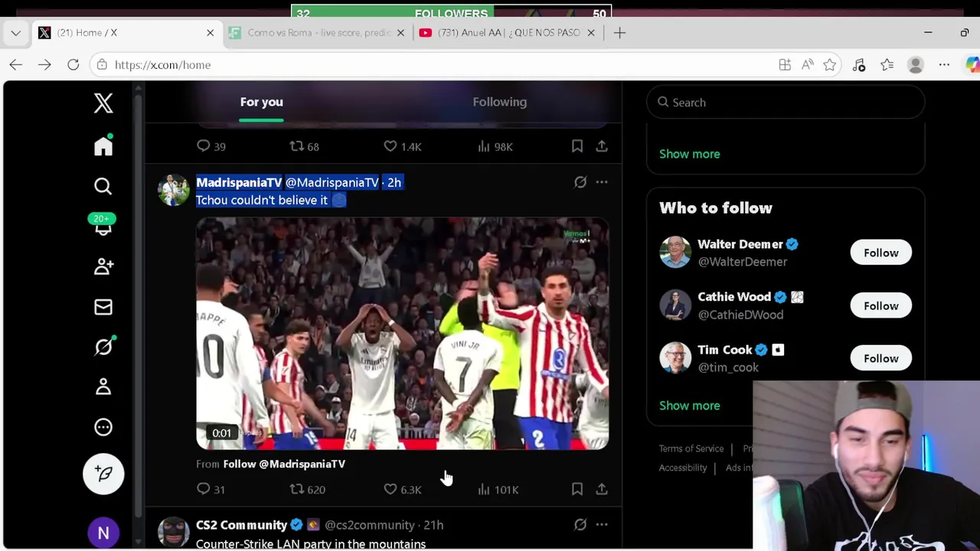The height and width of the screenshot is (551, 980).
Task: Go back in browser
Action: tap(16, 65)
